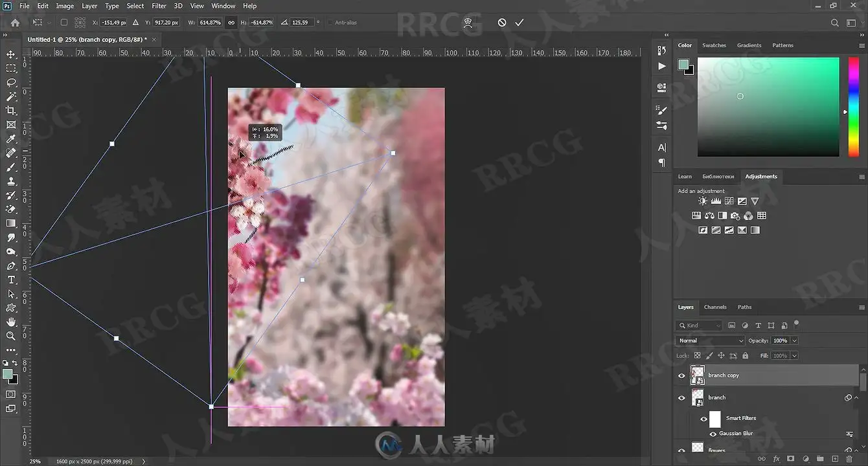Viewport: 868px width, 466px height.
Task: Select the Move tool
Action: [x=11, y=54]
